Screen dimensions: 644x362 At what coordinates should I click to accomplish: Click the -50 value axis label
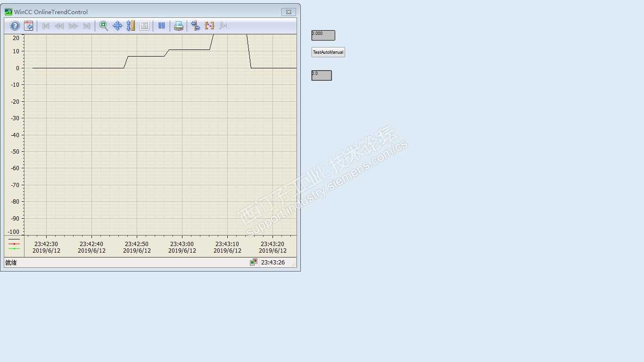point(15,151)
